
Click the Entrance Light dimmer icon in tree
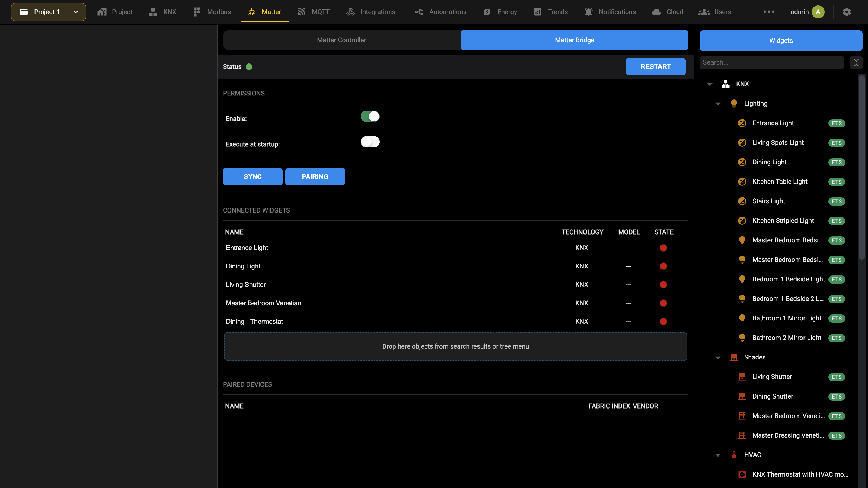[742, 123]
